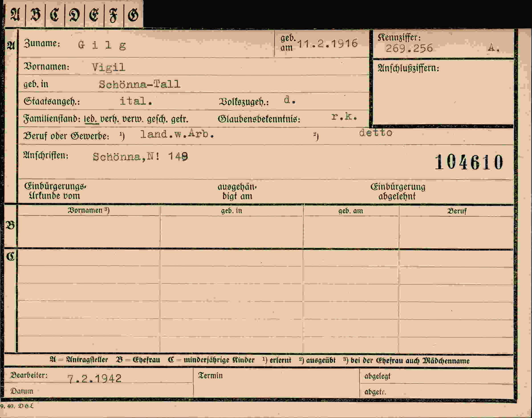The image size is (532, 418).
Task: Select index tab letter B at top
Action: coord(35,15)
